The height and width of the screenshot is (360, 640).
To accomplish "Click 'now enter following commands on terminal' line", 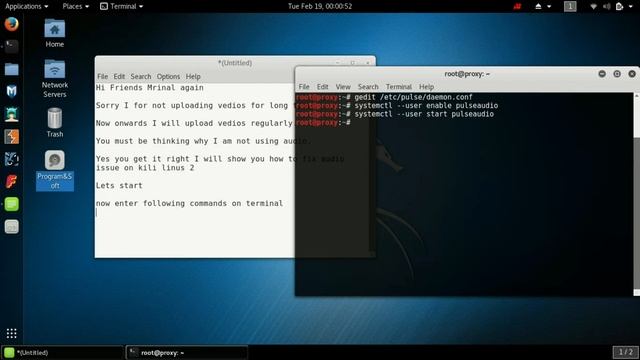I will pos(189,203).
